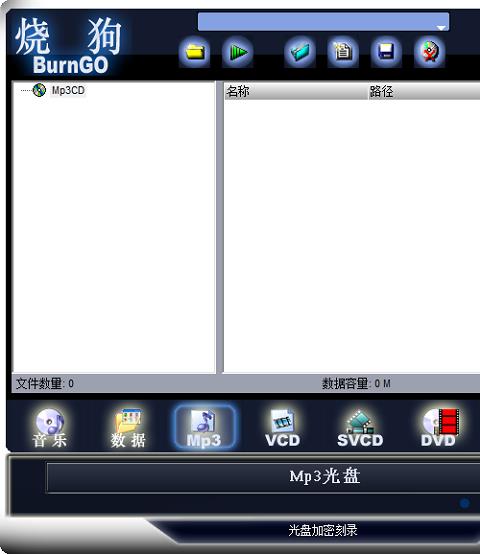Click the 烧狗 BurnGO logo
This screenshot has height=554, width=480.
(x=69, y=45)
